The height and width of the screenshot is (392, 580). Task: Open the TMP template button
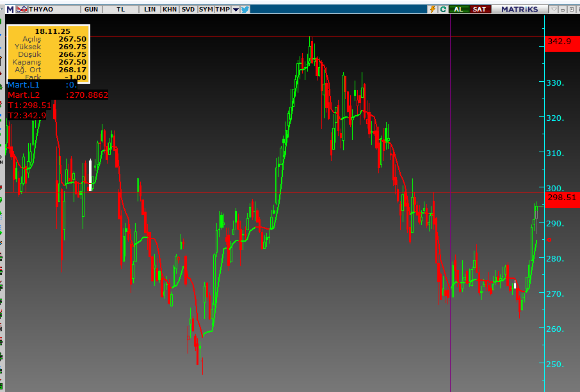click(223, 9)
